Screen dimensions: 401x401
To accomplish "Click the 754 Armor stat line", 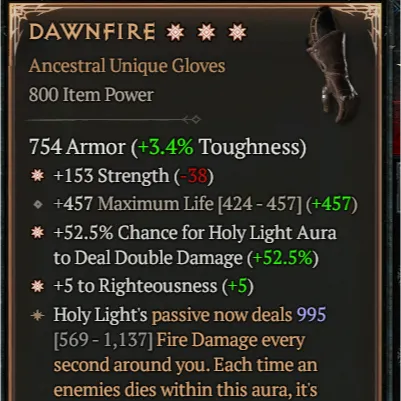I will (x=168, y=147).
